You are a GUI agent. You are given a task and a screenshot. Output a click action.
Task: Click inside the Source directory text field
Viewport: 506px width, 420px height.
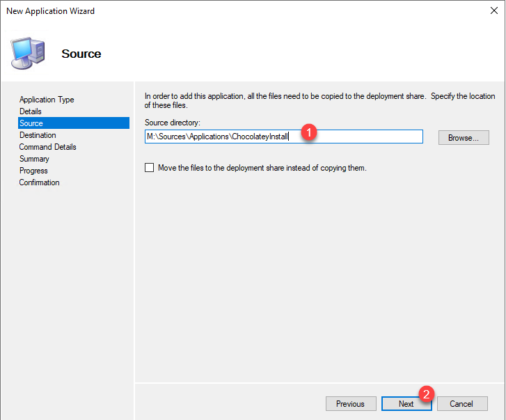(362, 137)
